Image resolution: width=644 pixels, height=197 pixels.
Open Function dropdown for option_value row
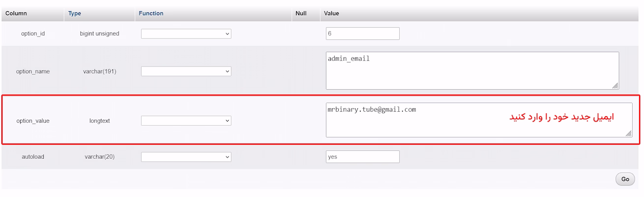click(186, 121)
